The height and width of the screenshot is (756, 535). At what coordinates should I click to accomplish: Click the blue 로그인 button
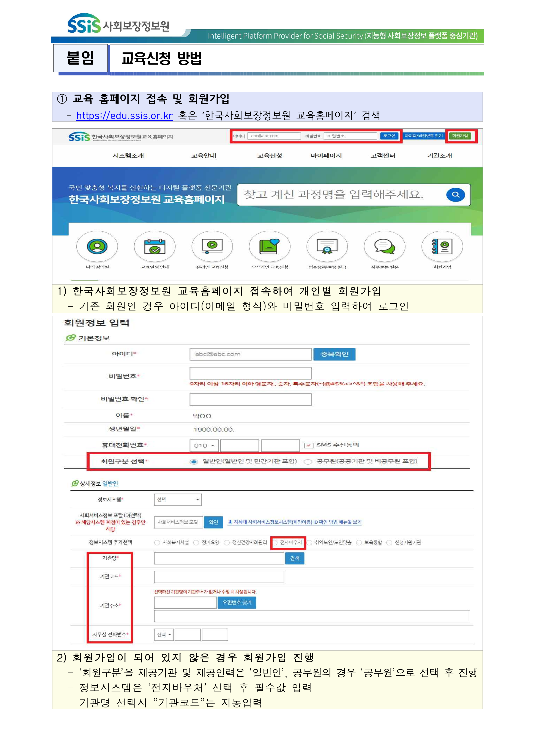pos(389,136)
